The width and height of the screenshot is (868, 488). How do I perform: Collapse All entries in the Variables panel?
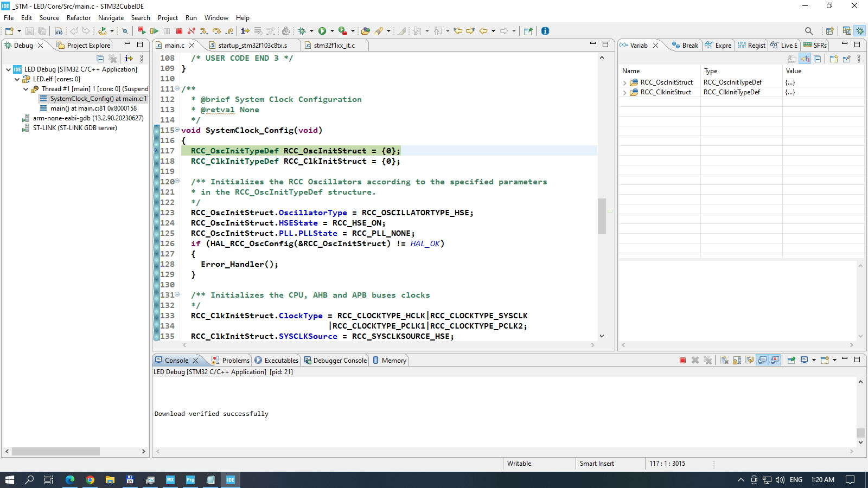tap(818, 59)
